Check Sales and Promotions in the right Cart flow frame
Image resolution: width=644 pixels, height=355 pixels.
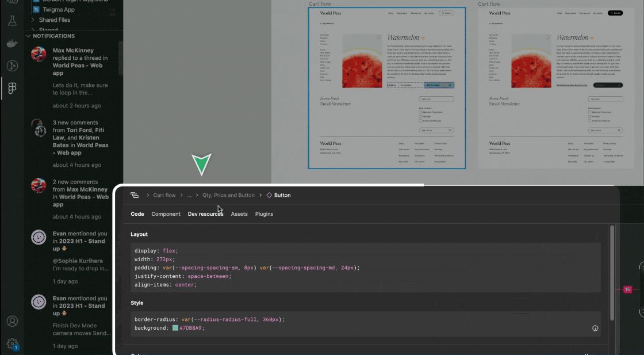(x=589, y=112)
